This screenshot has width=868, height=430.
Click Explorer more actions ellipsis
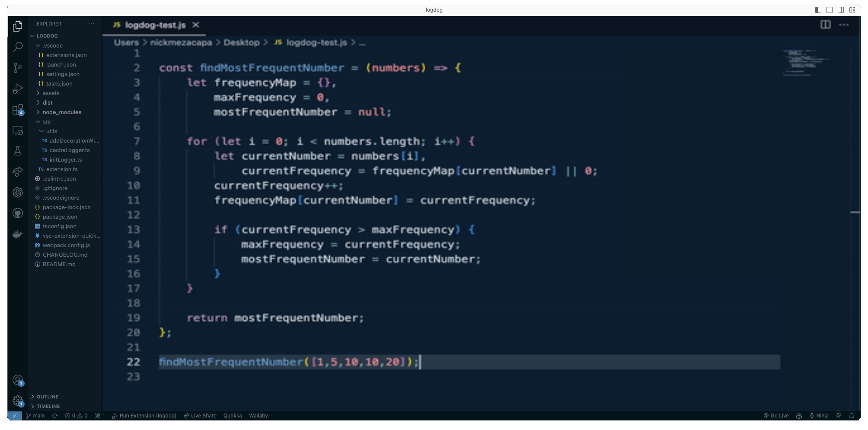[91, 24]
